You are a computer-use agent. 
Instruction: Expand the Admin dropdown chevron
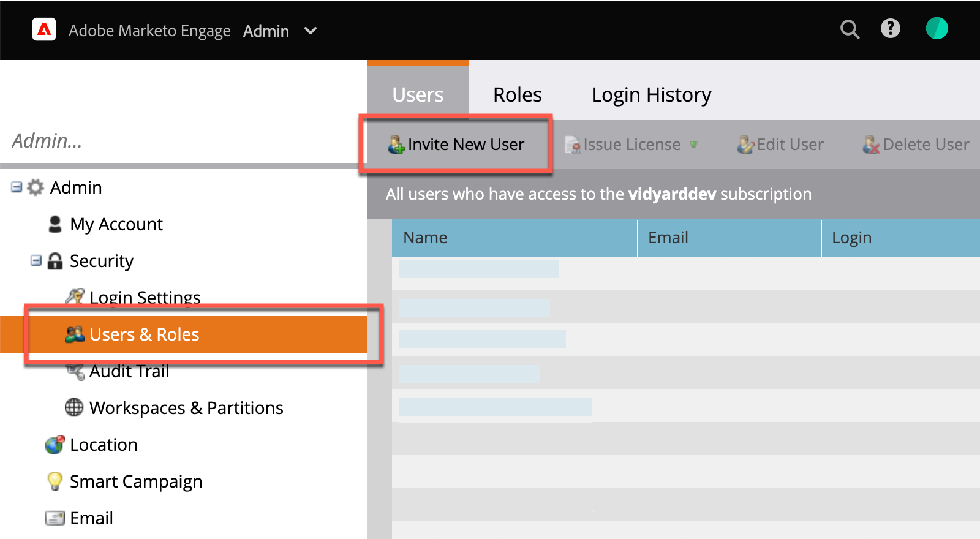[311, 31]
